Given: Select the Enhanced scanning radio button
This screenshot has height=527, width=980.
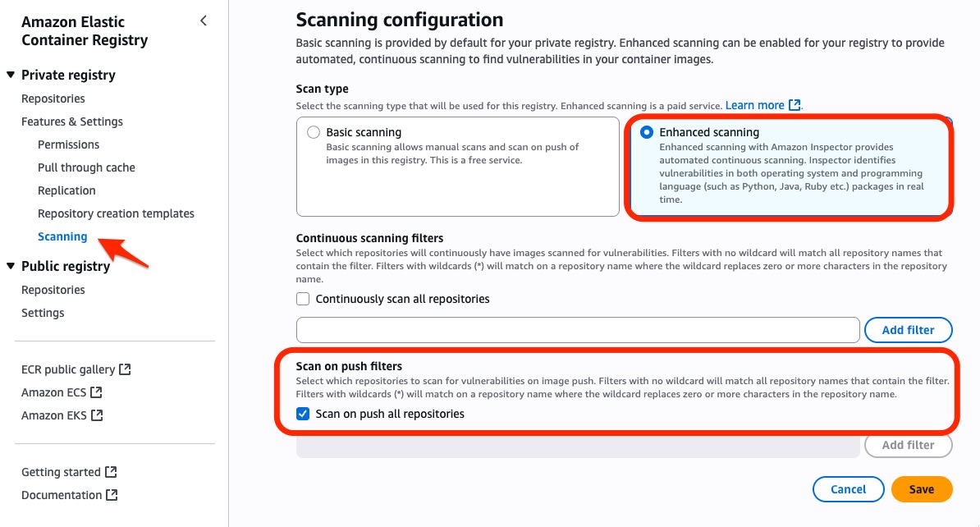Looking at the screenshot, I should pyautogui.click(x=646, y=132).
